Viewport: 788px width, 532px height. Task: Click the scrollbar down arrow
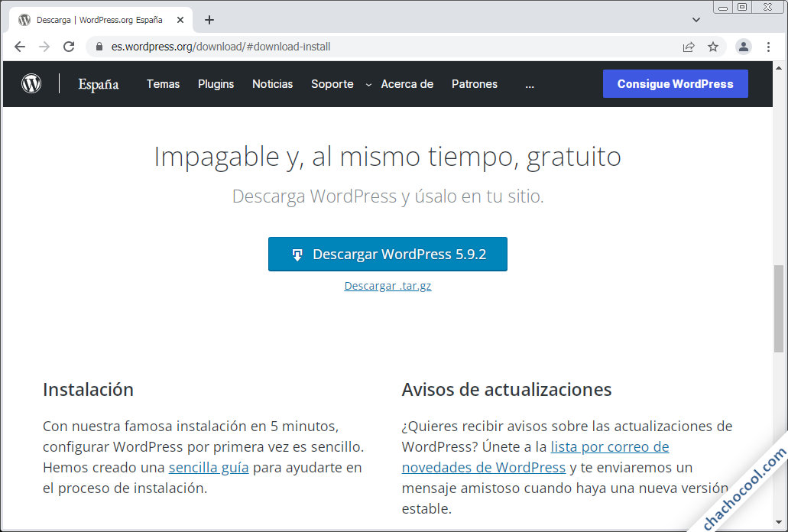pos(779,523)
